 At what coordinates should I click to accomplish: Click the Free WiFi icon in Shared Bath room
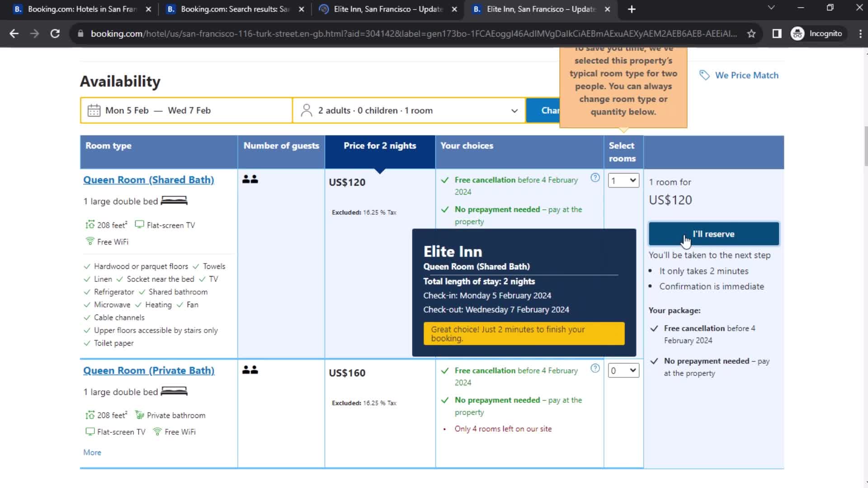point(90,241)
